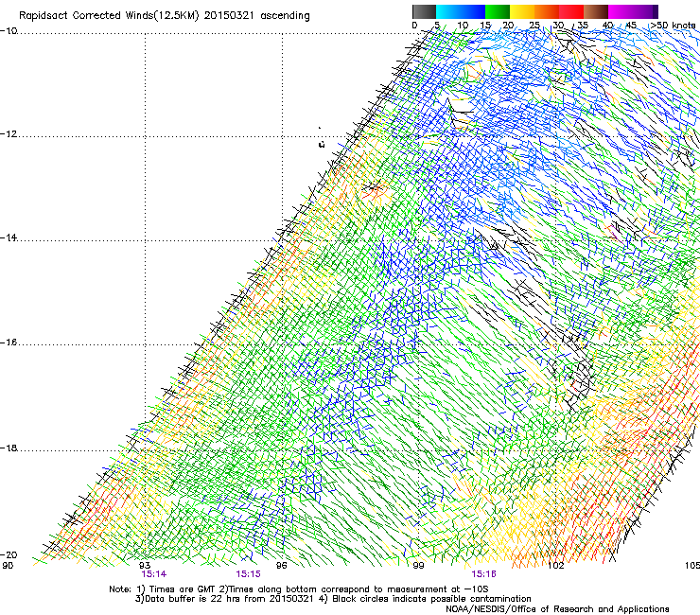Click the longitude axis label '90'
Screen dimensions: 700x615
(8, 566)
